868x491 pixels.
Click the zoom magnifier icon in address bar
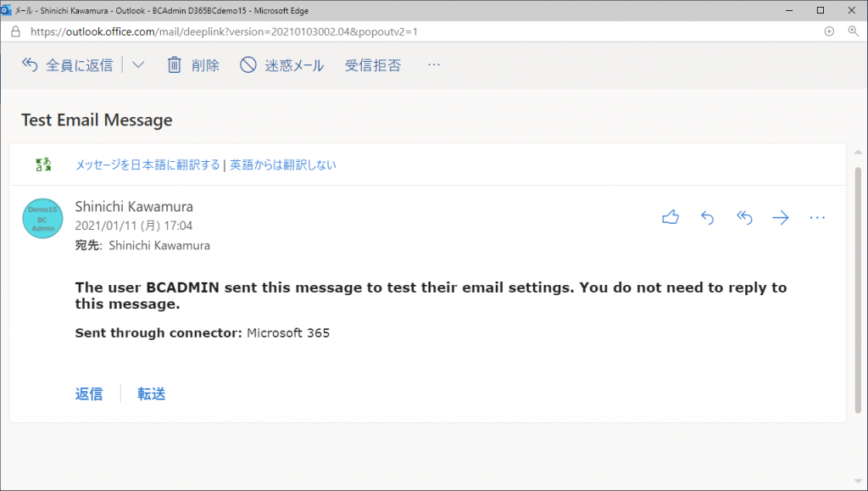(853, 31)
